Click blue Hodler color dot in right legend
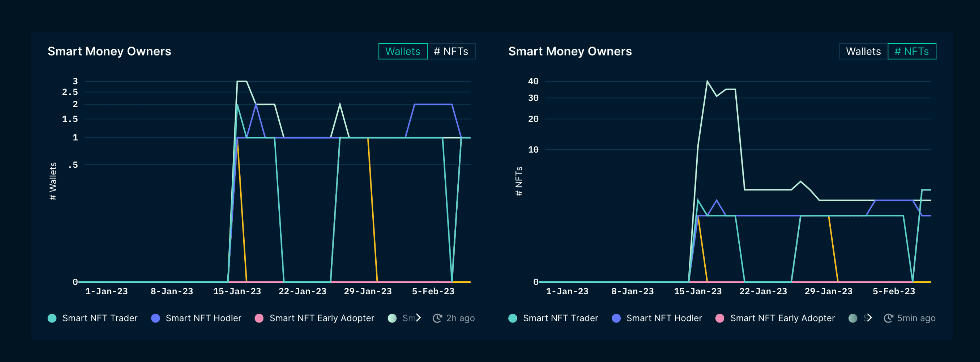Image resolution: width=980 pixels, height=362 pixels. [616, 318]
